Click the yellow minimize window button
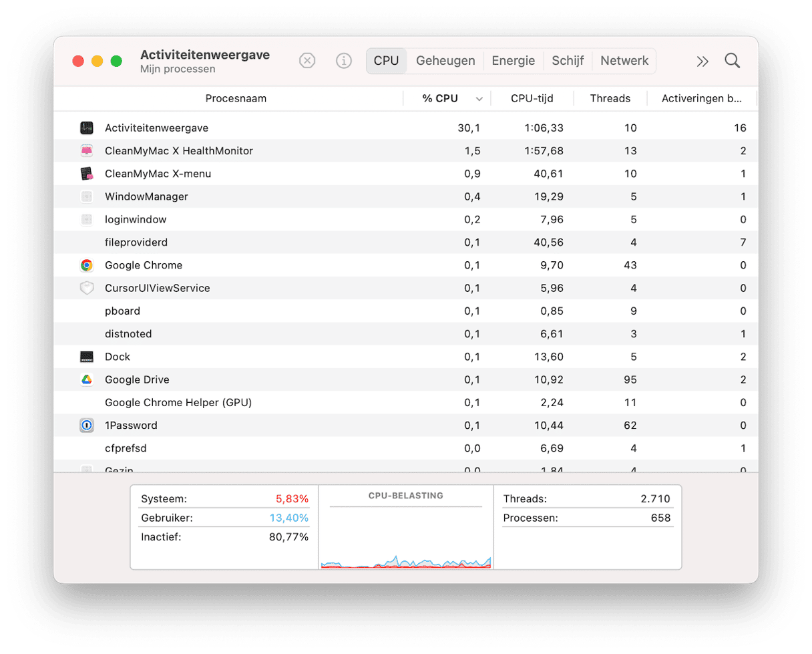This screenshot has height=654, width=812. pyautogui.click(x=97, y=61)
